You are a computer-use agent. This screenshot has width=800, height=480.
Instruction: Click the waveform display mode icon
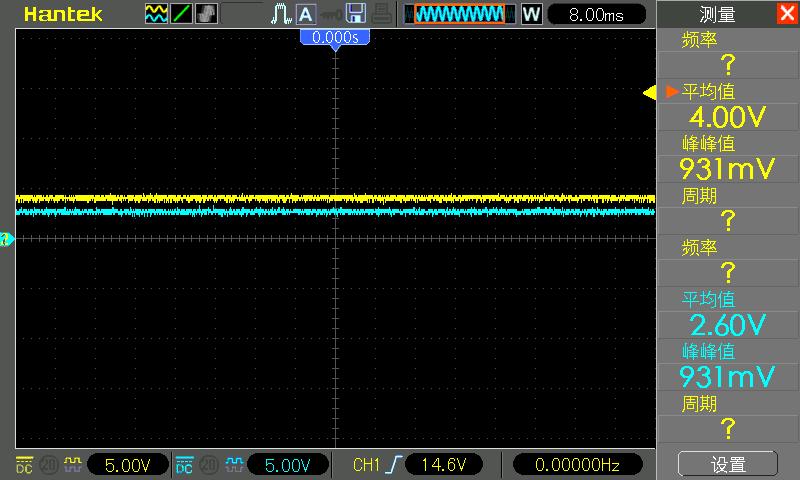pos(157,14)
